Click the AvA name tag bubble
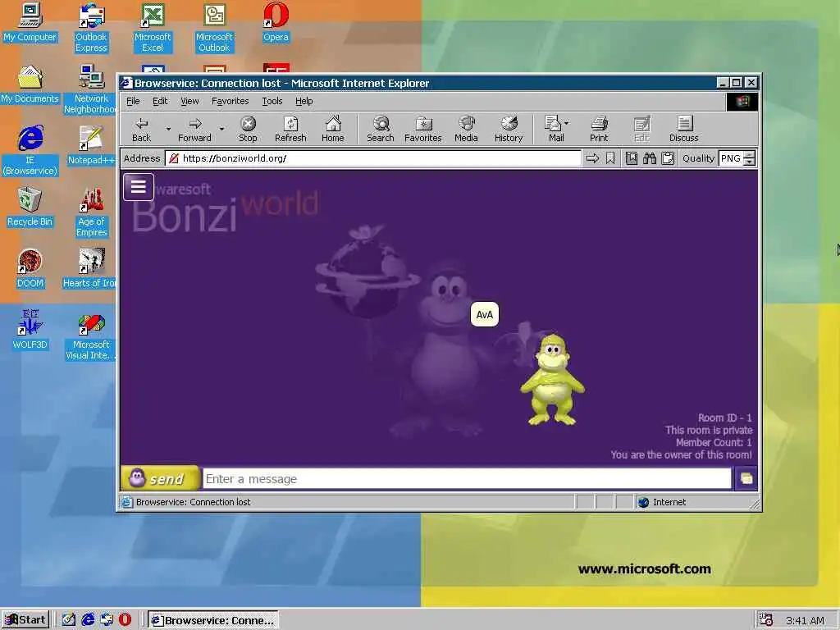Image resolution: width=840 pixels, height=630 pixels. click(484, 314)
